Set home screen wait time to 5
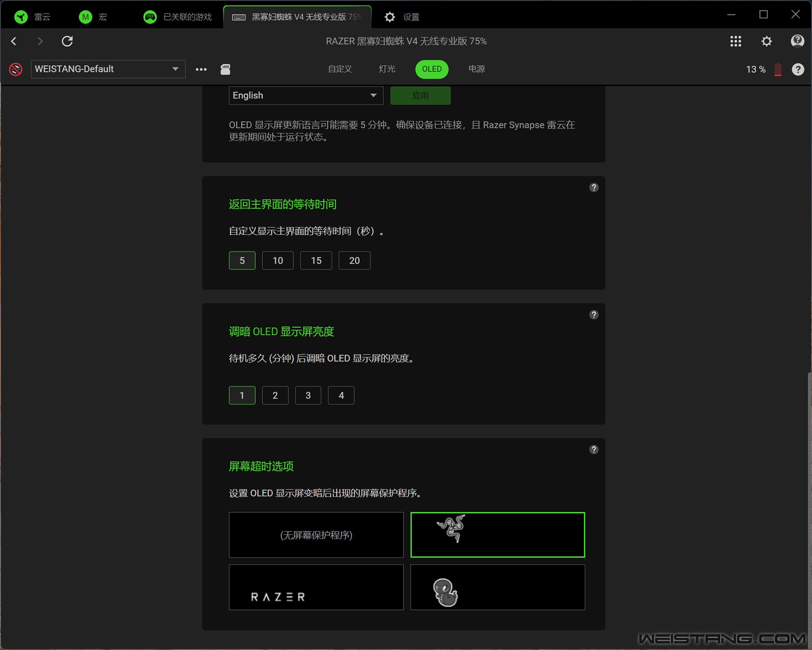Screen dimensions: 812x650 click(242, 260)
